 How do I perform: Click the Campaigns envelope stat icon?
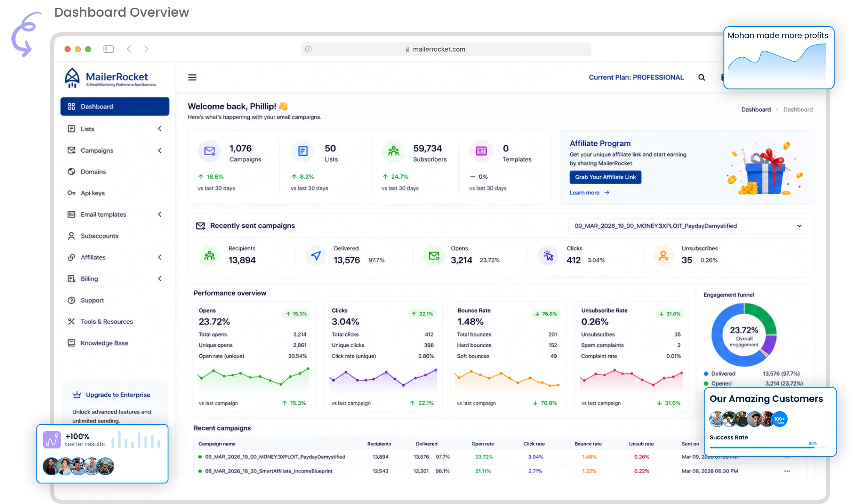pos(210,151)
